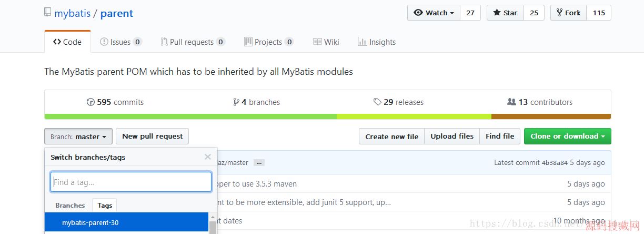Click the contributors people icon
This screenshot has height=234, width=644.
coord(511,102)
